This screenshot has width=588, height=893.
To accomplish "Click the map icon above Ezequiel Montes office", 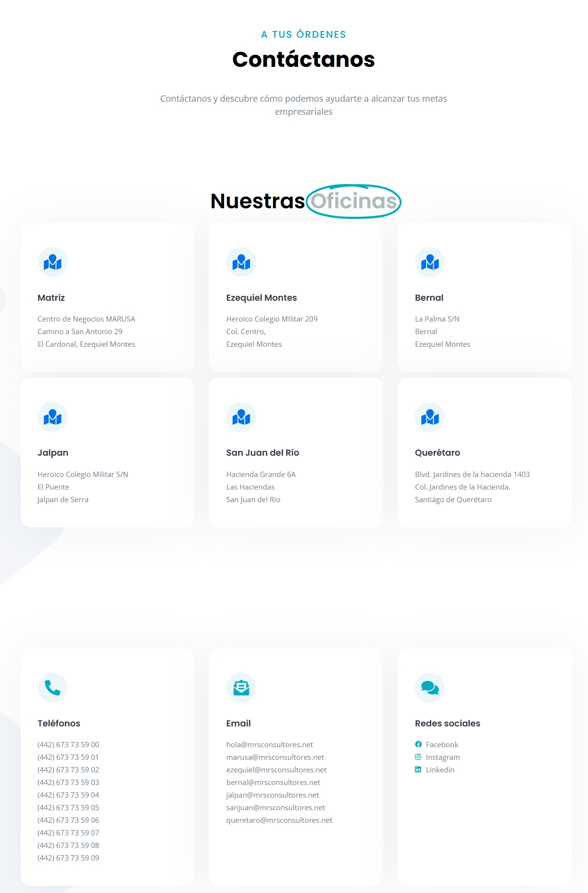I will point(241,262).
